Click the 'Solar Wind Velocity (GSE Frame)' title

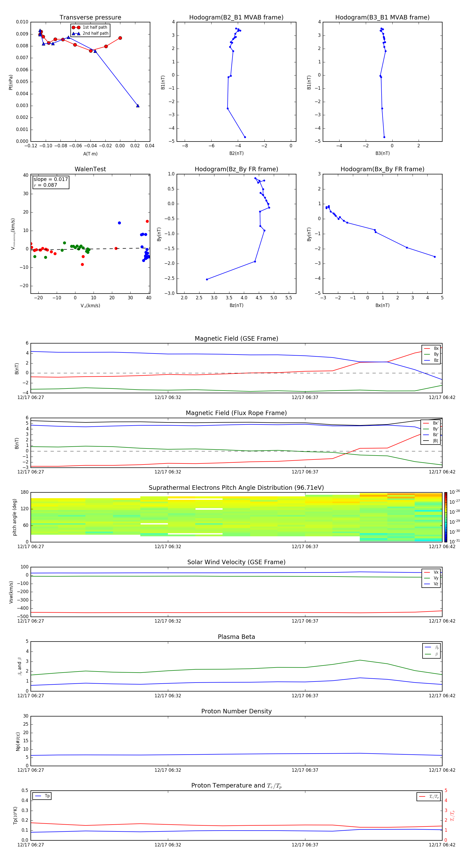pyautogui.click(x=236, y=562)
